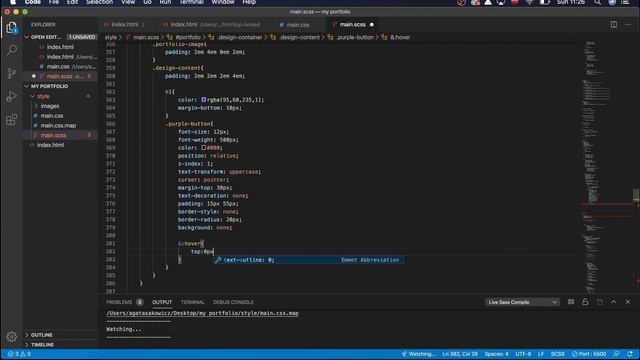Switch to the second index.html tab
Viewport: 640px width, 360px height.
pyautogui.click(x=215, y=24)
